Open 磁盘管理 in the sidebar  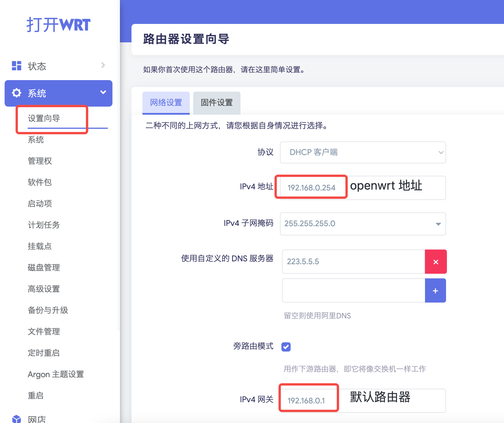pyautogui.click(x=44, y=267)
